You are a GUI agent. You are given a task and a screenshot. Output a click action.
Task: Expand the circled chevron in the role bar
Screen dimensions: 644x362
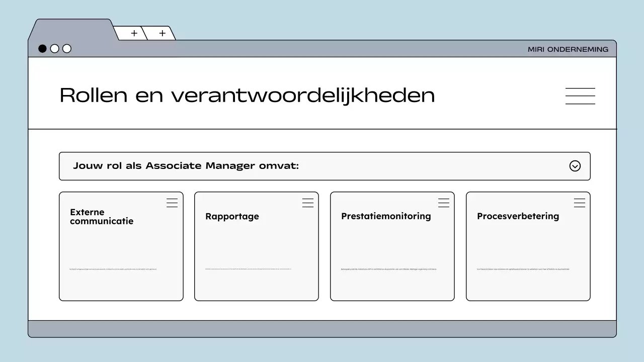click(575, 166)
